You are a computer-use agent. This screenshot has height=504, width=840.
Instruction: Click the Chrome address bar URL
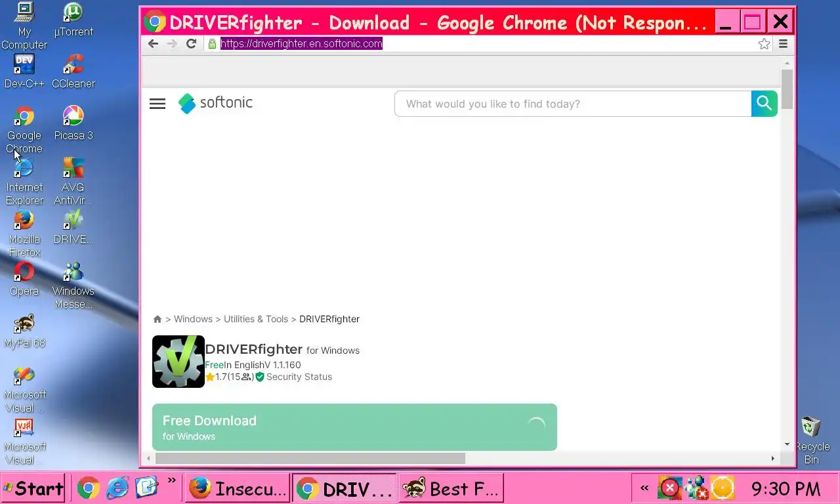301,44
